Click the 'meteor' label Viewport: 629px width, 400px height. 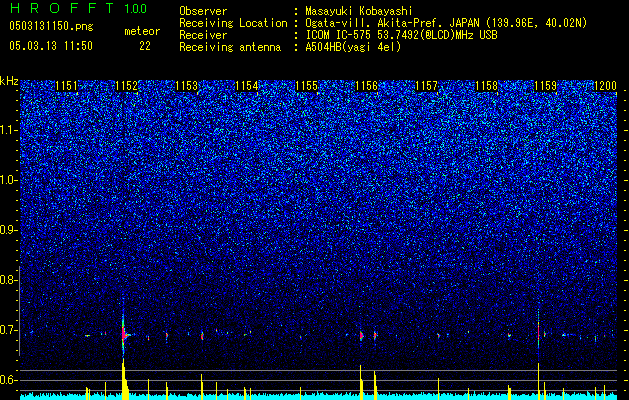[142, 31]
